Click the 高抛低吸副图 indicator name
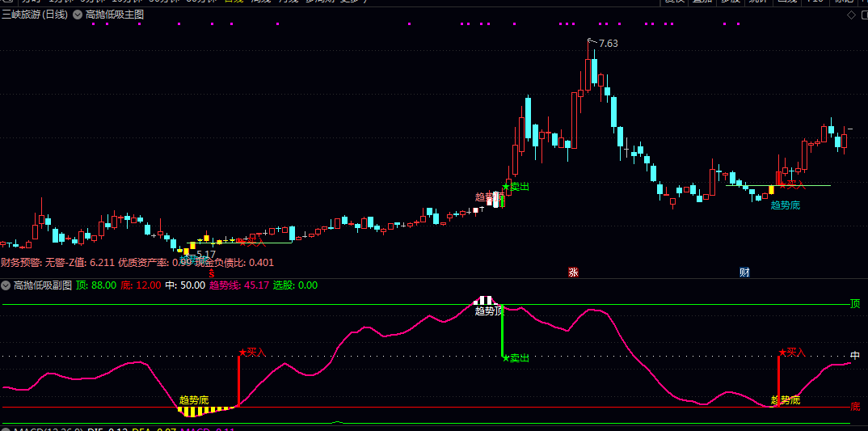This screenshot has height=431, width=868. coord(43,286)
